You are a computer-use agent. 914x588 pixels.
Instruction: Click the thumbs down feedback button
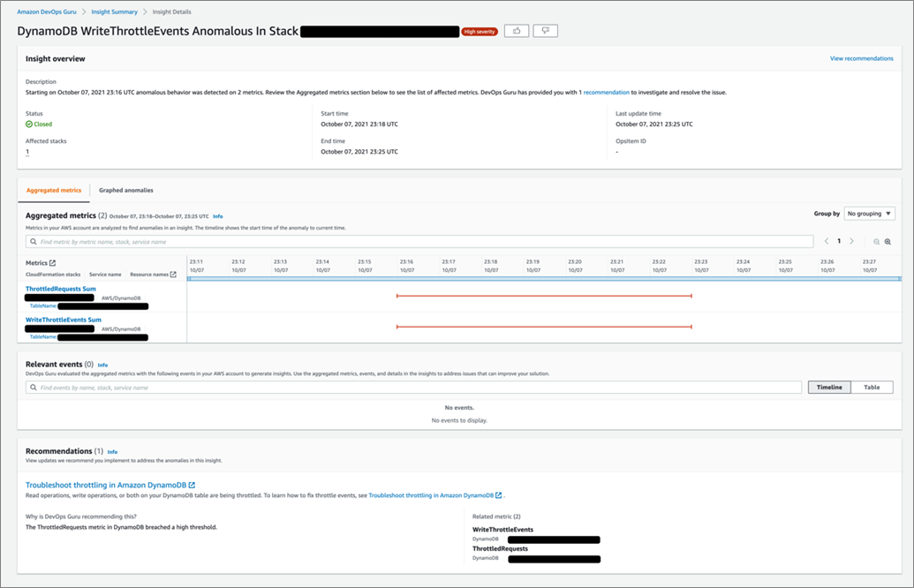point(545,31)
